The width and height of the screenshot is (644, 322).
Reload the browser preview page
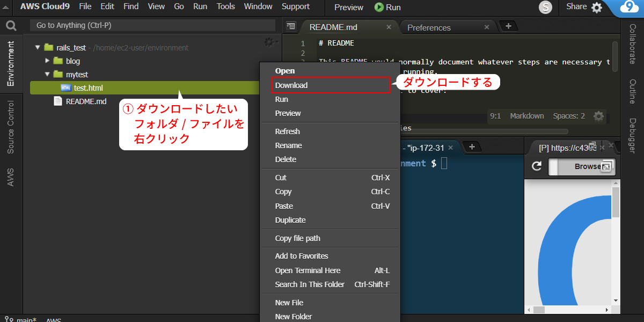536,166
